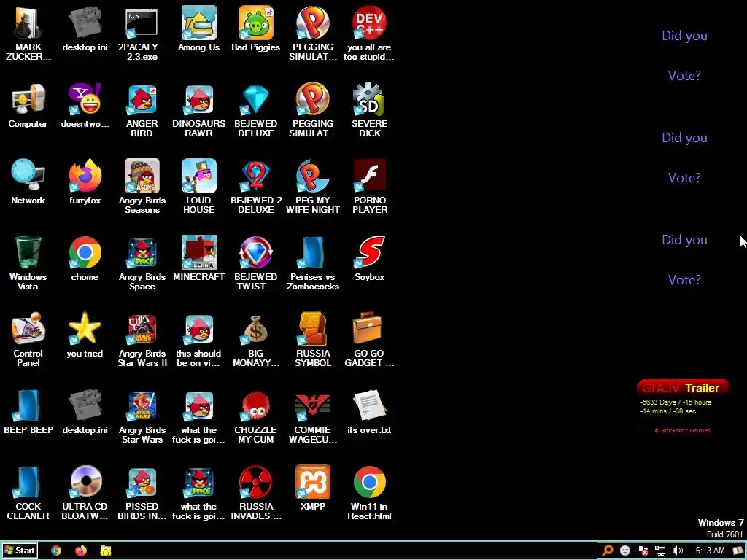
Task: Select the PISSED BIRDS IN... icon
Action: pos(142,494)
